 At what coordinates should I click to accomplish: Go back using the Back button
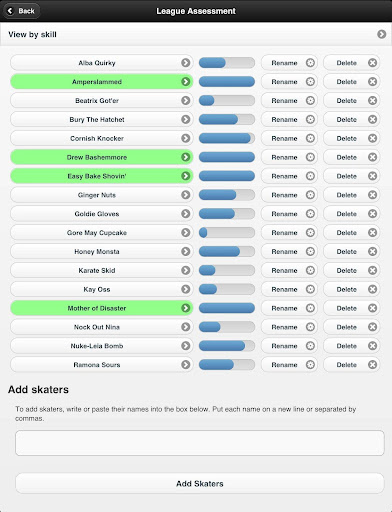[22, 11]
